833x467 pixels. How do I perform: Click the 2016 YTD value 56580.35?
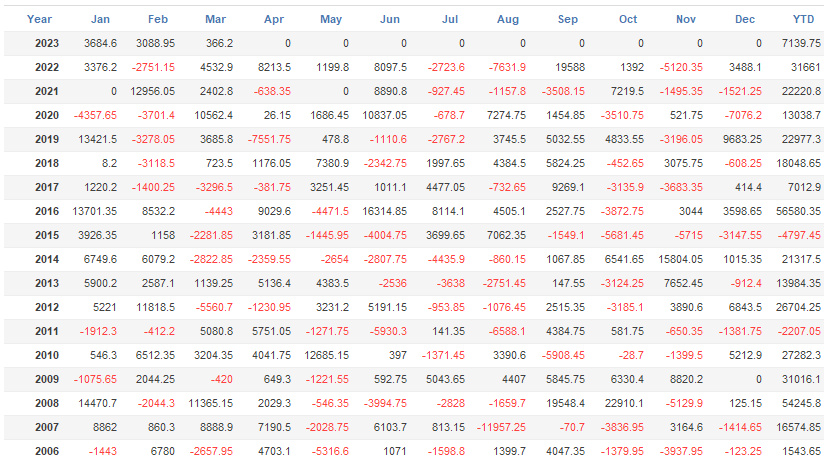pyautogui.click(x=797, y=211)
